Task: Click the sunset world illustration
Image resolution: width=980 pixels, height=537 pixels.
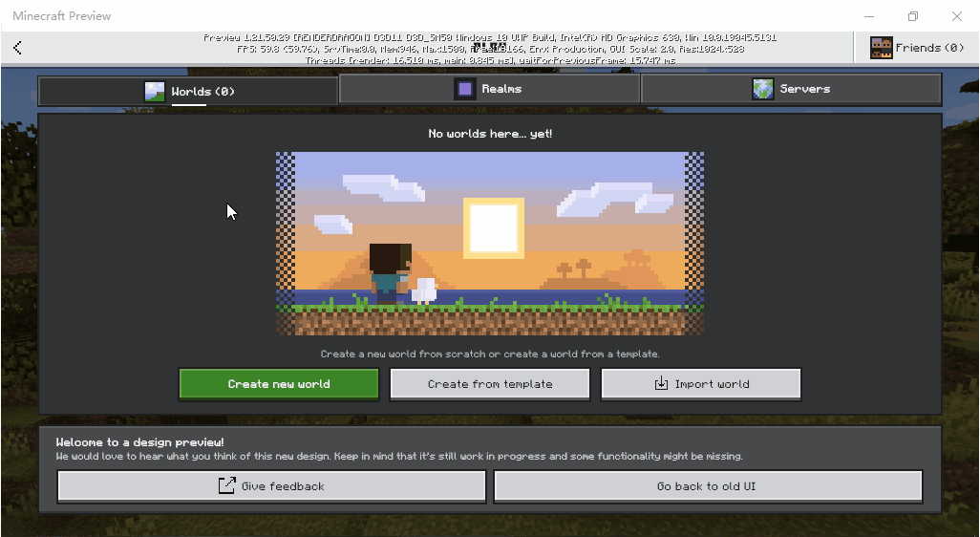Action: coord(490,244)
